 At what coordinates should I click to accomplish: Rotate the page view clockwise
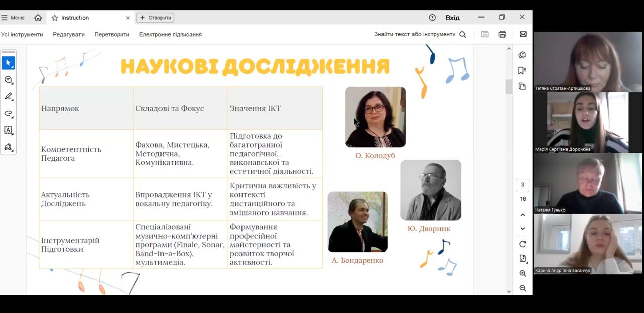pyautogui.click(x=522, y=244)
